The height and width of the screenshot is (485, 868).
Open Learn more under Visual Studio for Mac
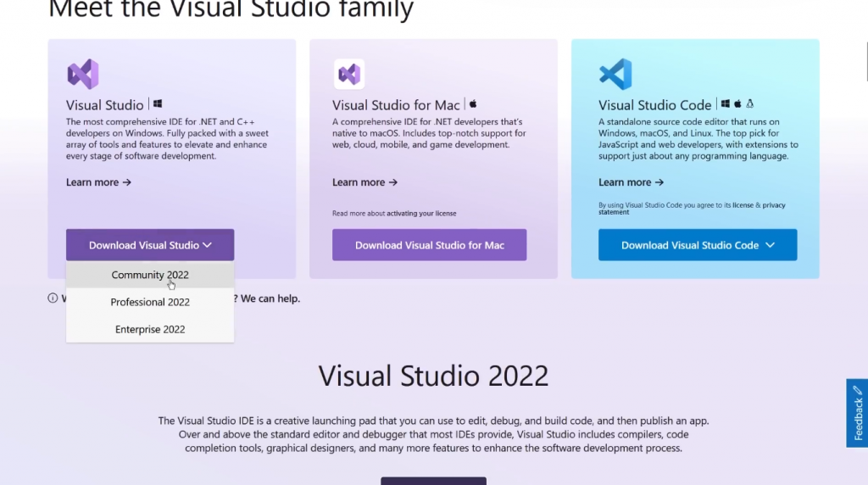click(364, 182)
